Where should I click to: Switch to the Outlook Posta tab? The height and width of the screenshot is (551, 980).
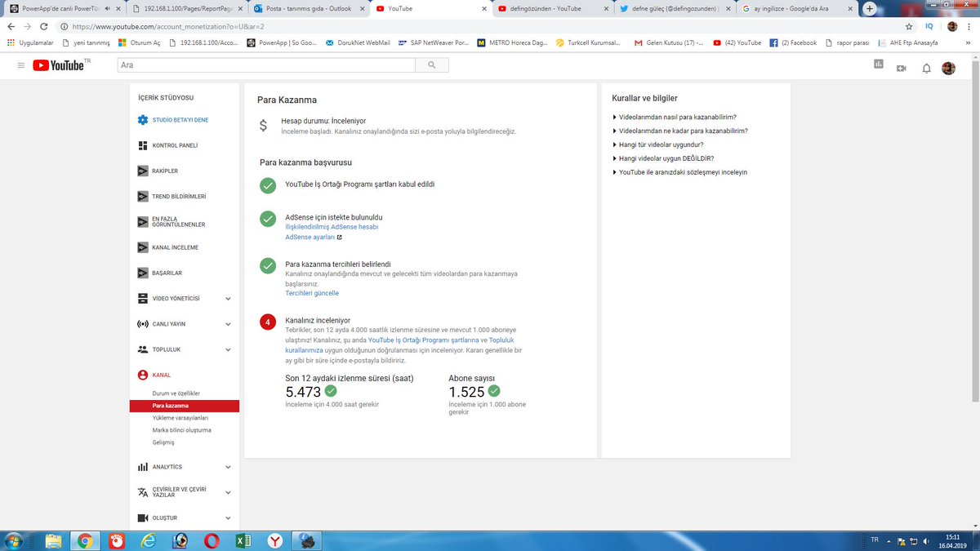tap(307, 8)
